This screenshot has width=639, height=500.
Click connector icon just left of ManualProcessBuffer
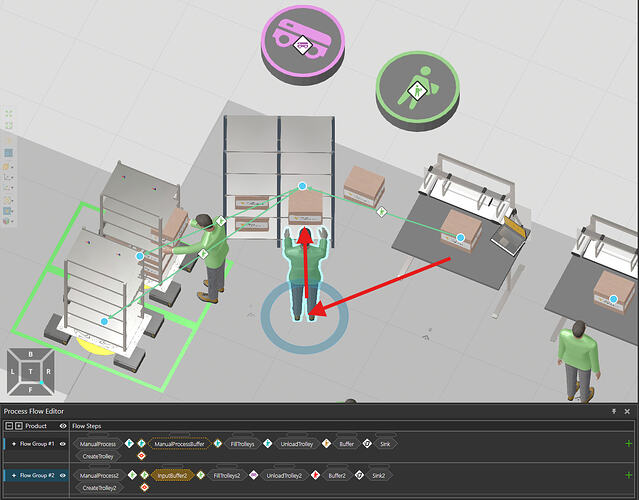[141, 443]
